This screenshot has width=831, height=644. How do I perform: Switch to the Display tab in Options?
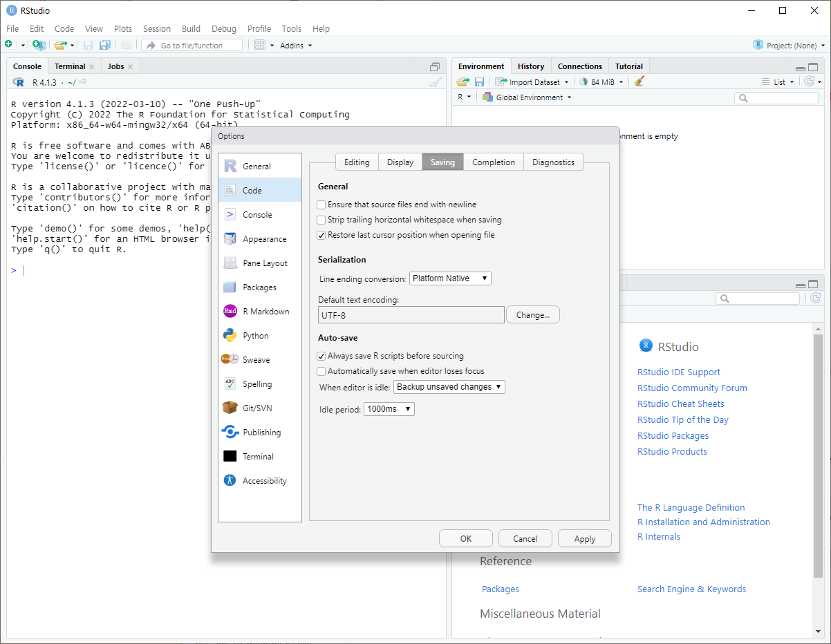400,162
